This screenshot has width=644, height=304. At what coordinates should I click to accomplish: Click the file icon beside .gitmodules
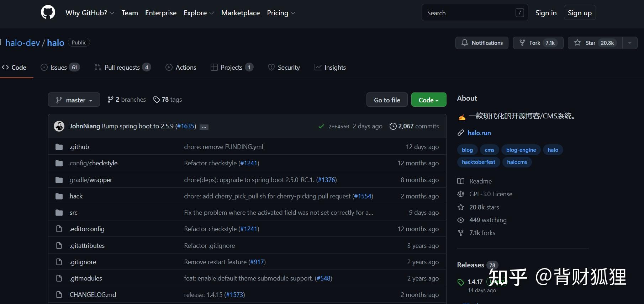[x=59, y=278]
